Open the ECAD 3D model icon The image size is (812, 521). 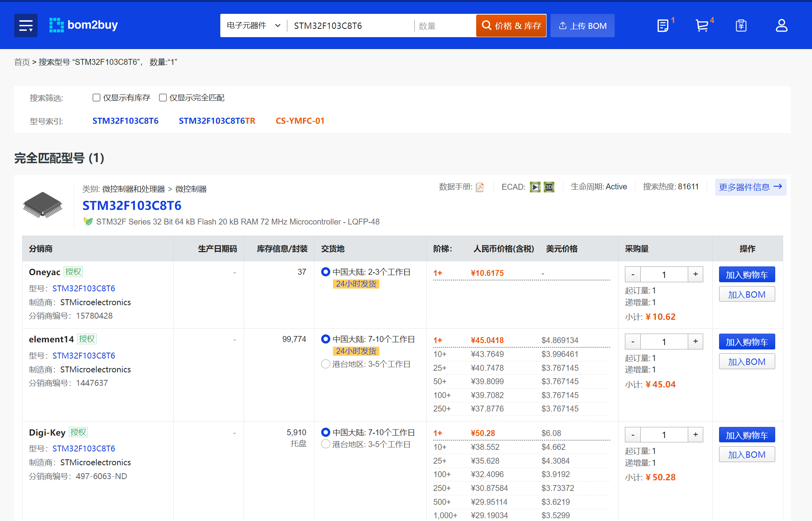tap(549, 187)
